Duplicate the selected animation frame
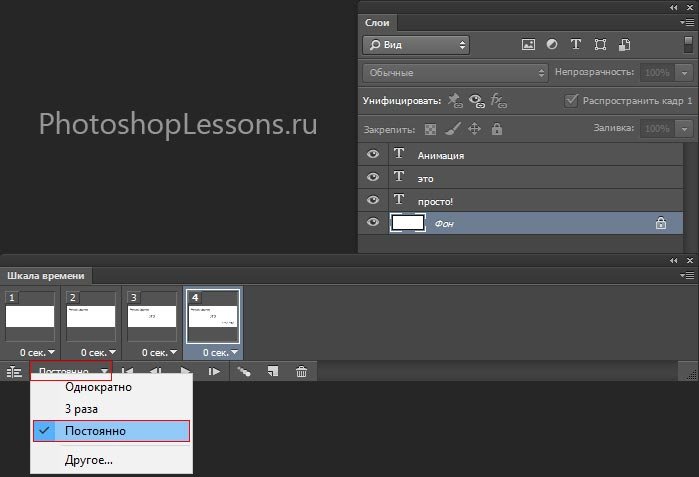Image resolution: width=699 pixels, height=477 pixels. click(x=271, y=372)
